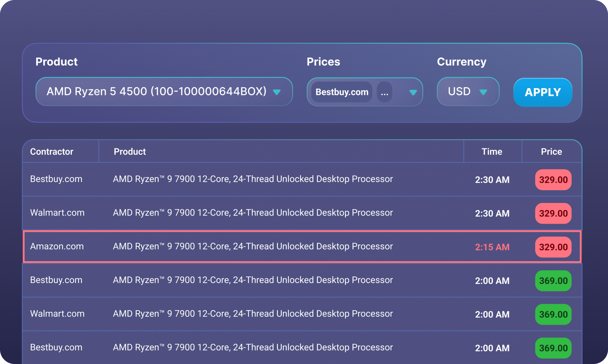608x364 pixels.
Task: Click the ellipsis more-sources chip
Action: pos(384,92)
